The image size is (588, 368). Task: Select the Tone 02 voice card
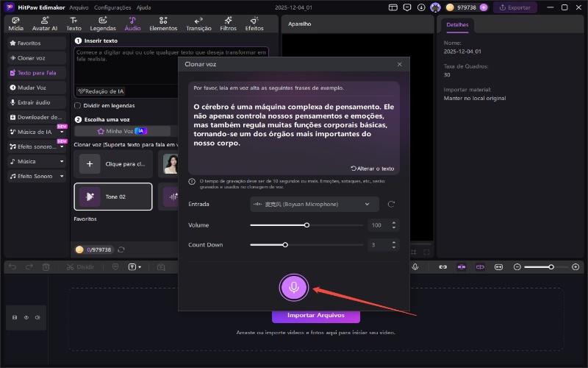[x=113, y=197]
